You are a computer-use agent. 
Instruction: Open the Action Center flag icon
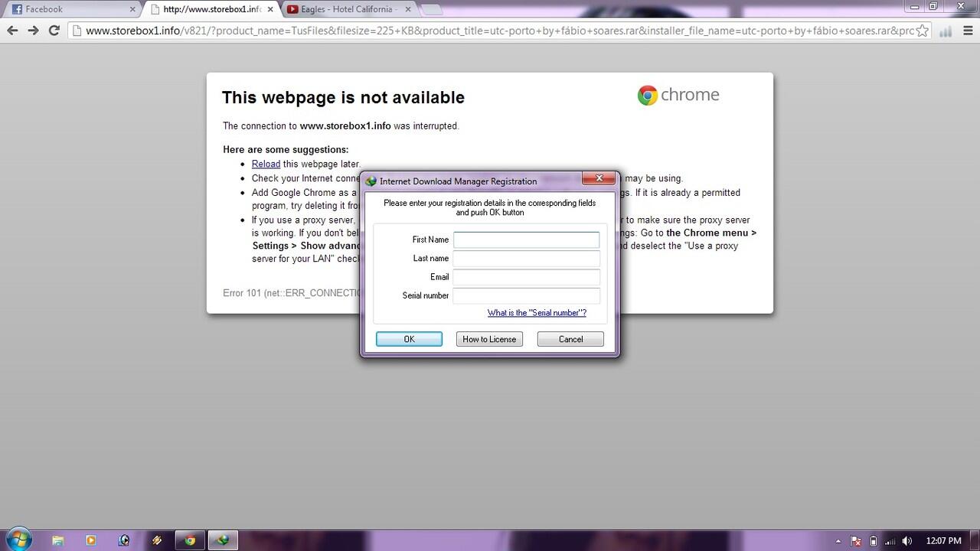click(x=857, y=541)
